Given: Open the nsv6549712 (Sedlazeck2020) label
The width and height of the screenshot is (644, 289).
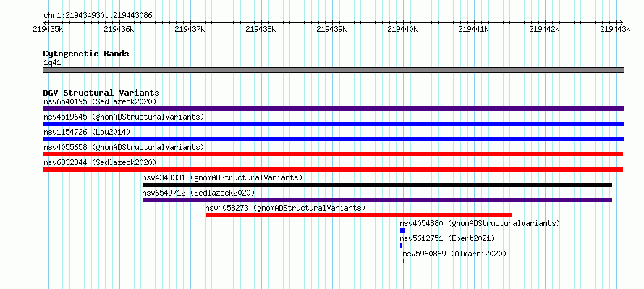Looking at the screenshot, I should pyautogui.click(x=198, y=193).
